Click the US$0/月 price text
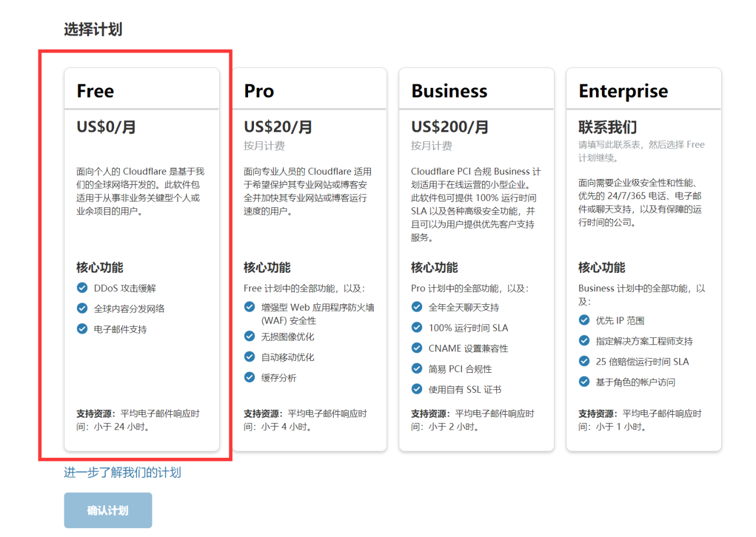The height and width of the screenshot is (537, 756). click(106, 127)
